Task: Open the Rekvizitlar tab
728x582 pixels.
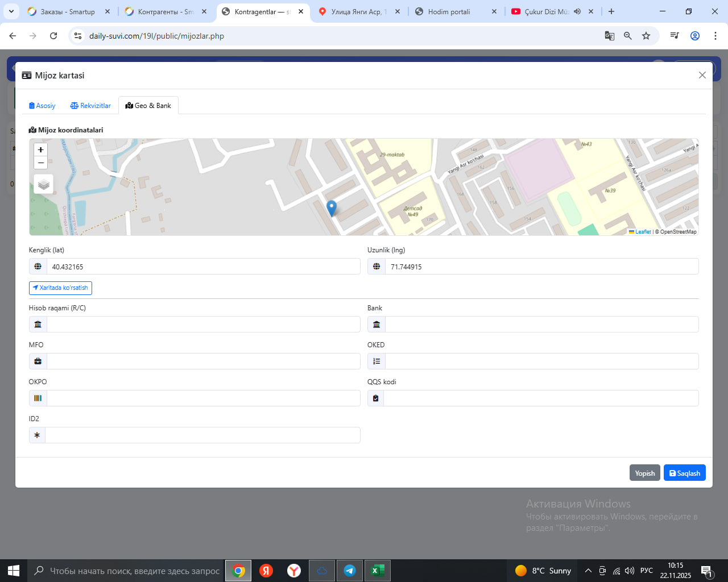Action: click(x=90, y=106)
